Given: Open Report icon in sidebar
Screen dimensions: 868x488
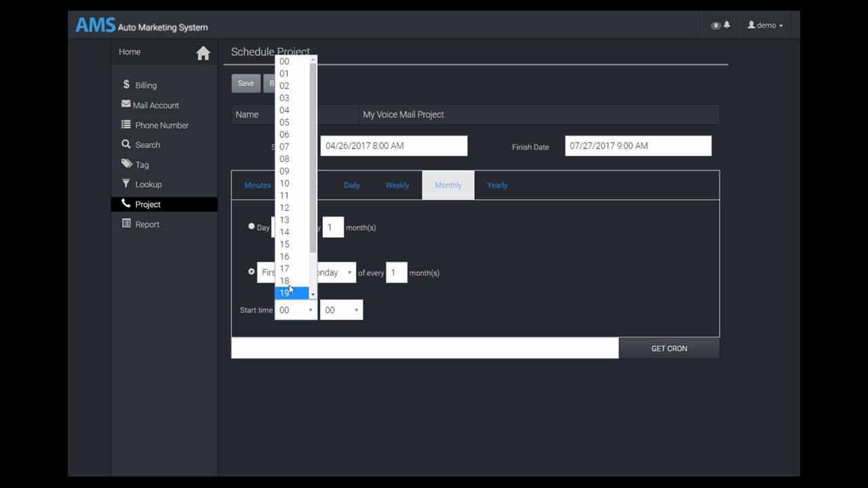Looking at the screenshot, I should coord(126,224).
